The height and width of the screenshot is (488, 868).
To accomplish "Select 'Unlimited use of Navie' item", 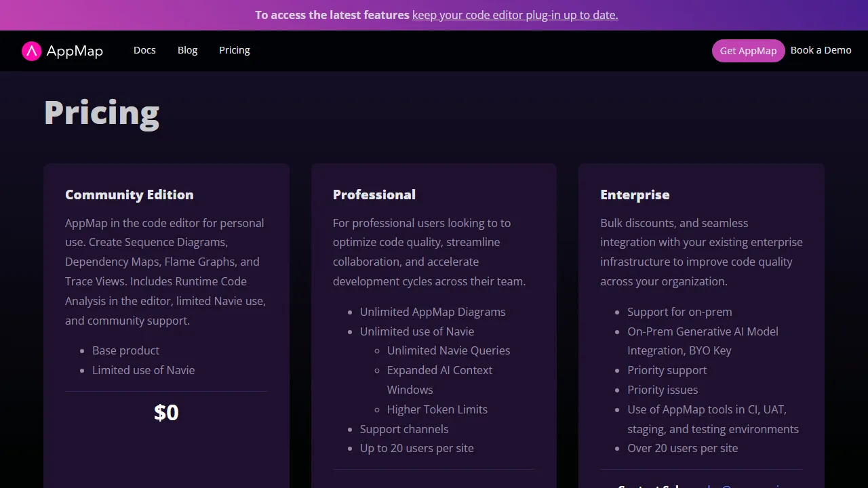I will [x=417, y=331].
